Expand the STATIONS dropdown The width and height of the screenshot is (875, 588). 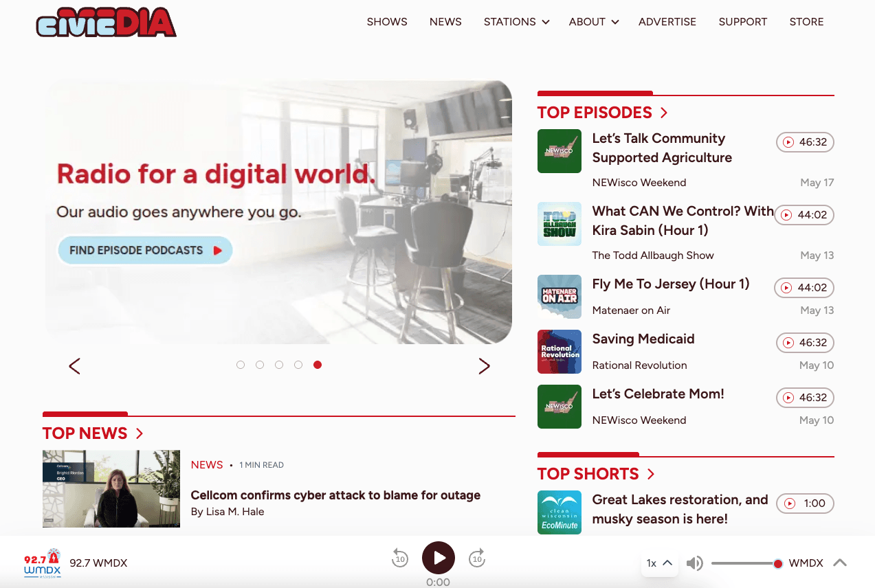[516, 22]
